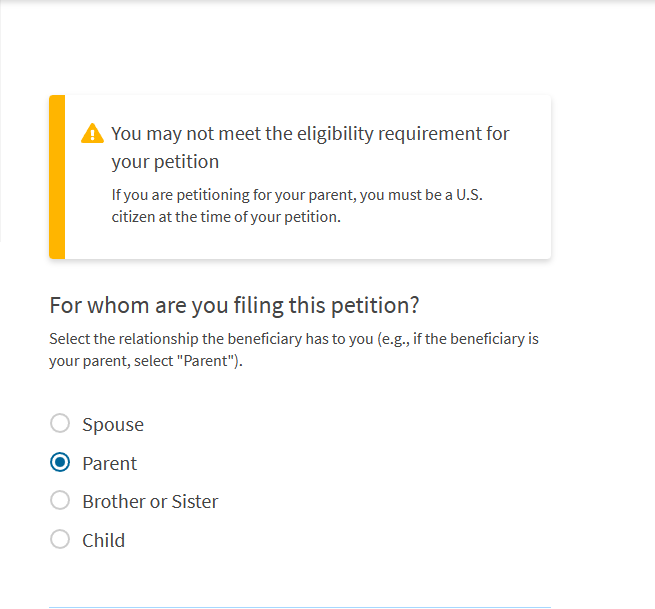Click the 'citizen at the time' alert line
The image size is (655, 609).
coord(226,217)
